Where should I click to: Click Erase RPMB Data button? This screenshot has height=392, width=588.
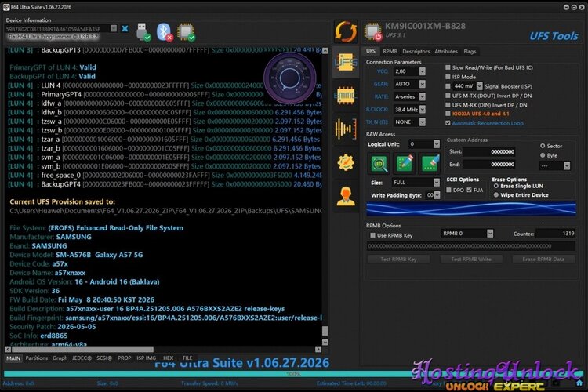click(x=543, y=260)
